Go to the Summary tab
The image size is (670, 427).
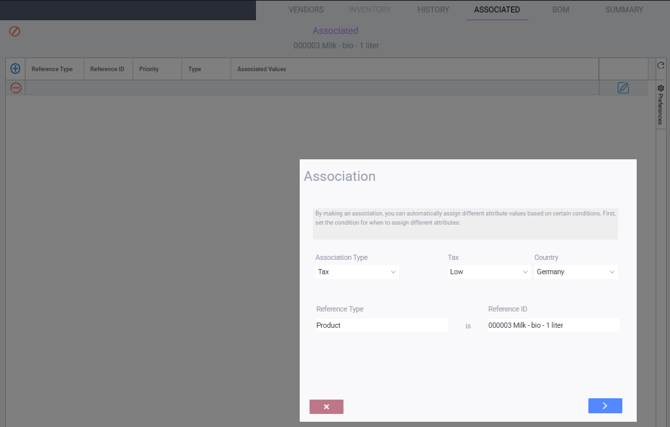tap(624, 10)
